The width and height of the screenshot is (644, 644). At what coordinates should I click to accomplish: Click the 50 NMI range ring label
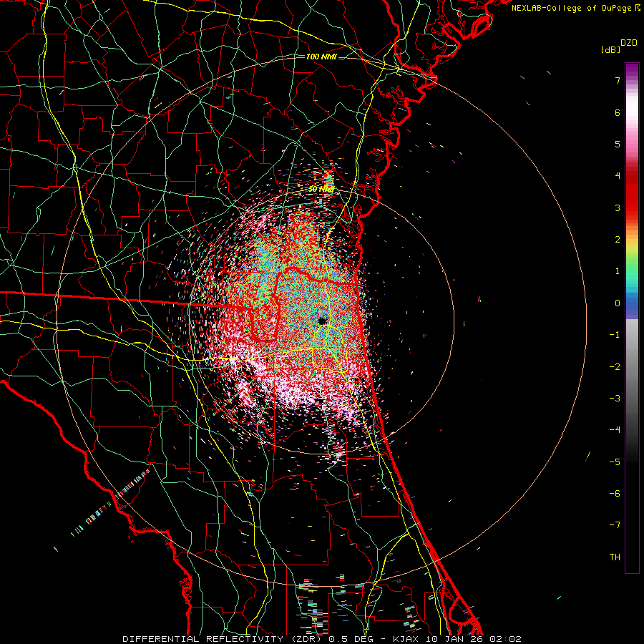[x=321, y=189]
